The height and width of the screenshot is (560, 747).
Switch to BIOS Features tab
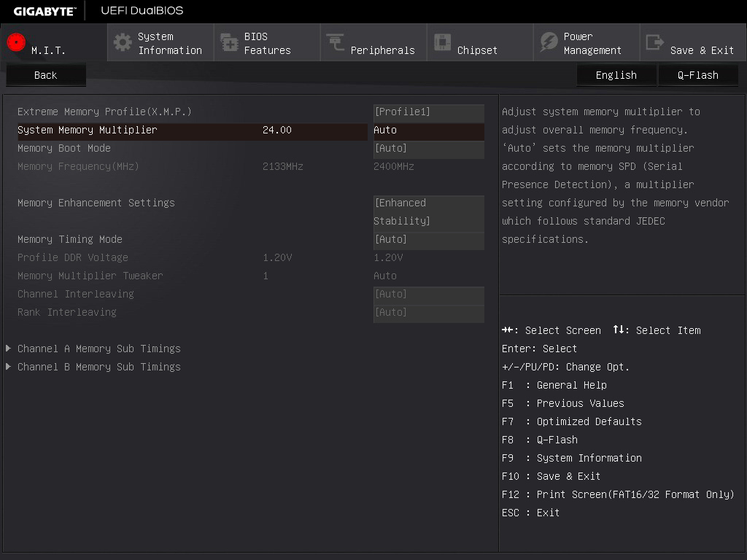tap(267, 43)
